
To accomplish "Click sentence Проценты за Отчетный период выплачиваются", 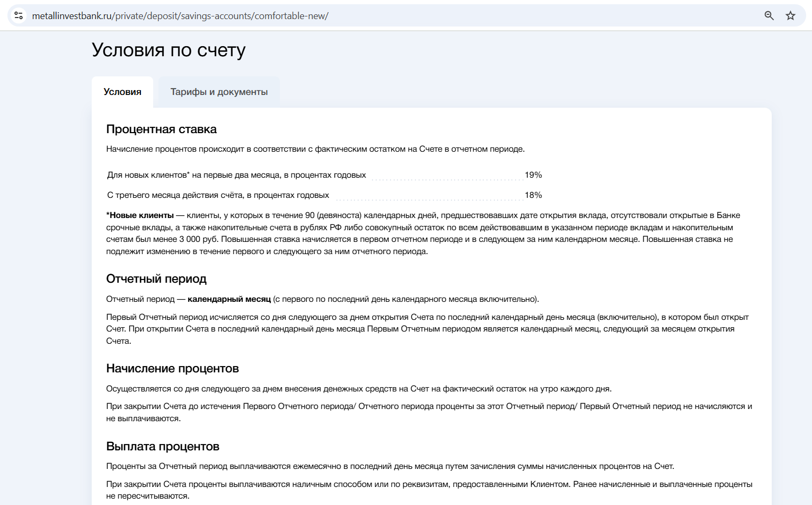I will point(390,466).
